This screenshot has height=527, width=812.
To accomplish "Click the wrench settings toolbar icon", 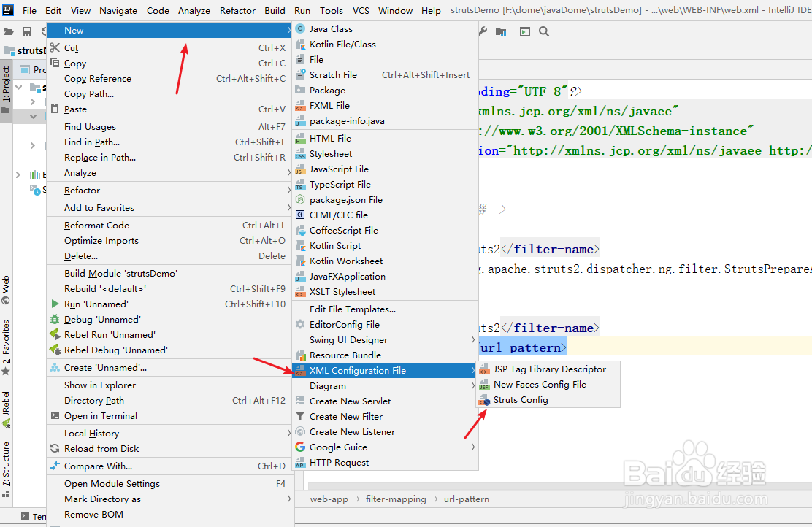I will (483, 31).
